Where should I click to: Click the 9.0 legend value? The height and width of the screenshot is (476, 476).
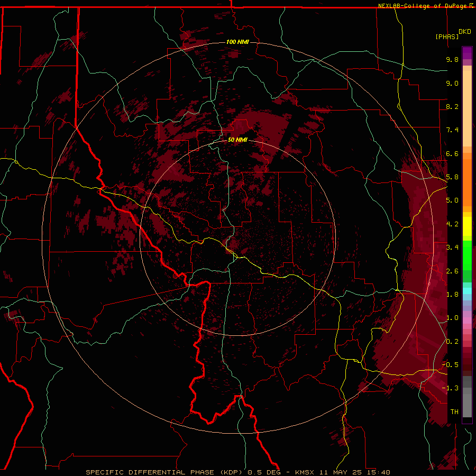point(452,84)
